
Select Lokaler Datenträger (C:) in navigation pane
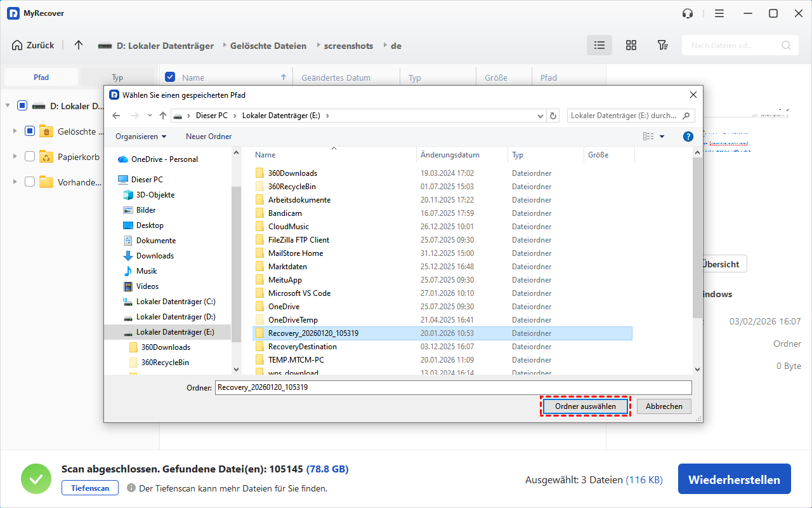pyautogui.click(x=176, y=302)
